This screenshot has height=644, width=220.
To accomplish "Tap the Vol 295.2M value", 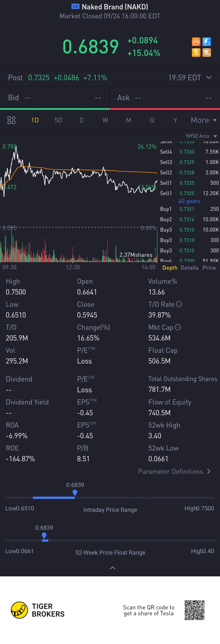I will [x=17, y=361].
